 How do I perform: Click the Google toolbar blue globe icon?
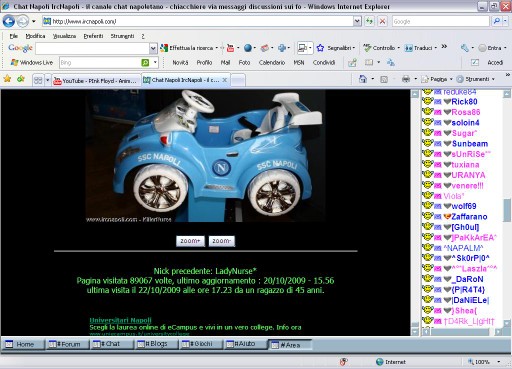click(x=247, y=48)
